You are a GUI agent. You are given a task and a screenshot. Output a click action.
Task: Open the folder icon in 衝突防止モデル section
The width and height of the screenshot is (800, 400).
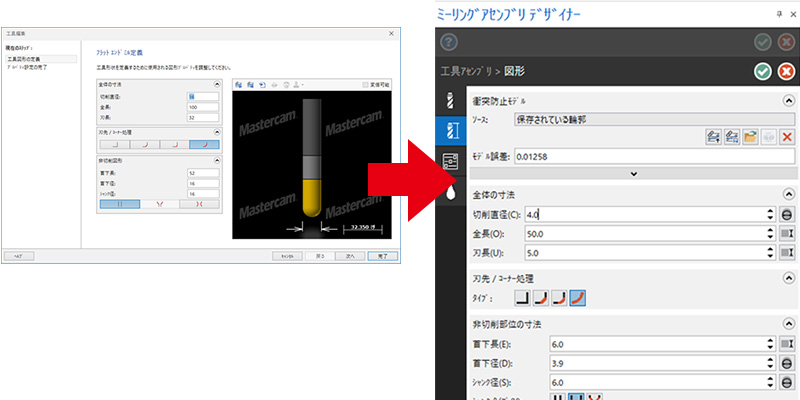click(x=749, y=137)
